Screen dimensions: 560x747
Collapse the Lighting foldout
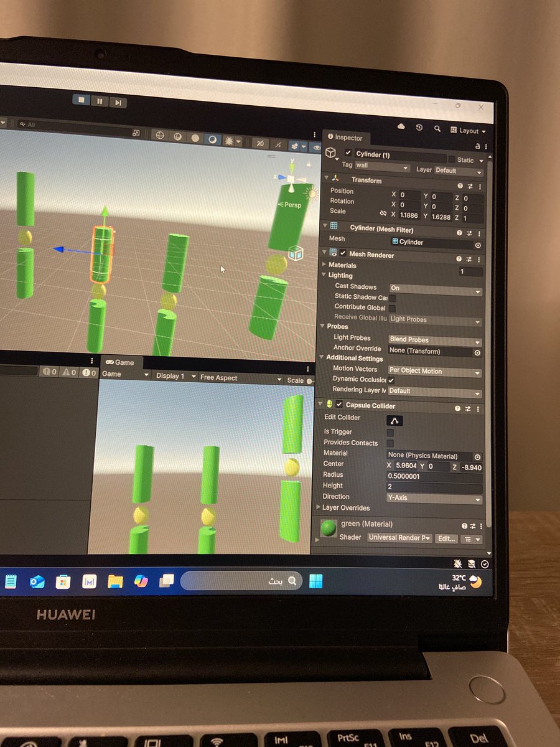pos(324,275)
